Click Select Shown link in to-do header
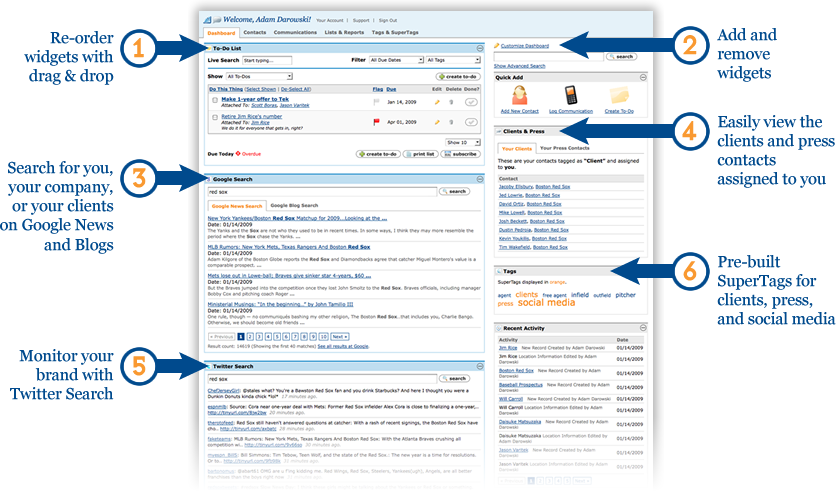The image size is (836, 491). [261, 89]
